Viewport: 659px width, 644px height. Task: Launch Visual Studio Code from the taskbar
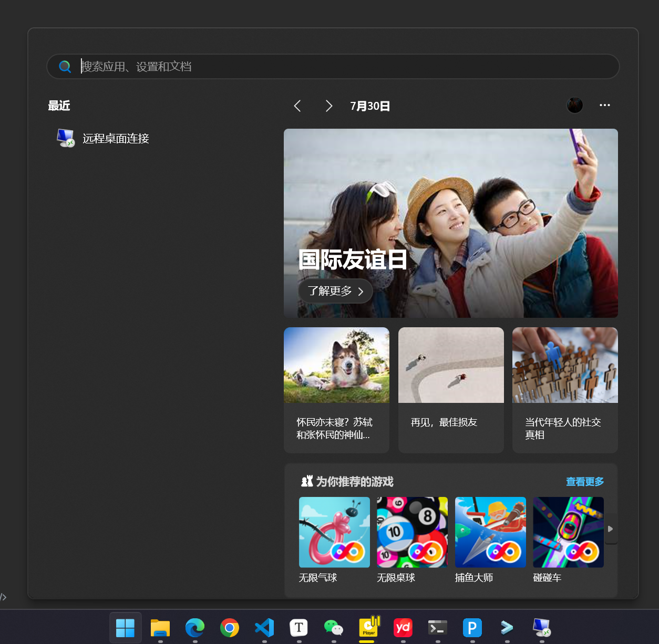(x=264, y=628)
